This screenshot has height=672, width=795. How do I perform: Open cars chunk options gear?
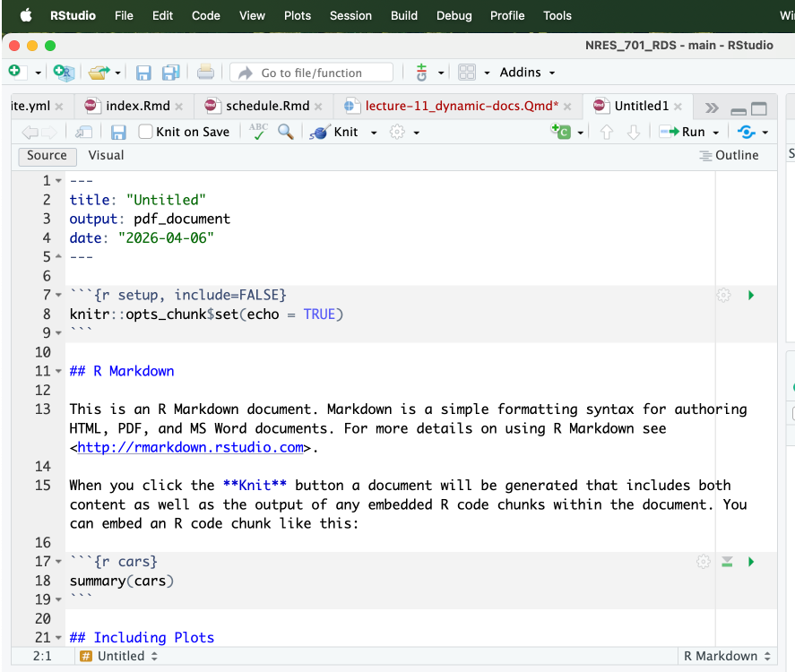(704, 562)
